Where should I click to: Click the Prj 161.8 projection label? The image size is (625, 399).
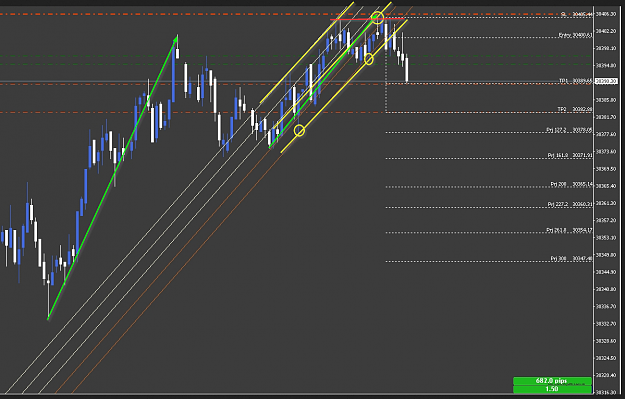[x=570, y=155]
